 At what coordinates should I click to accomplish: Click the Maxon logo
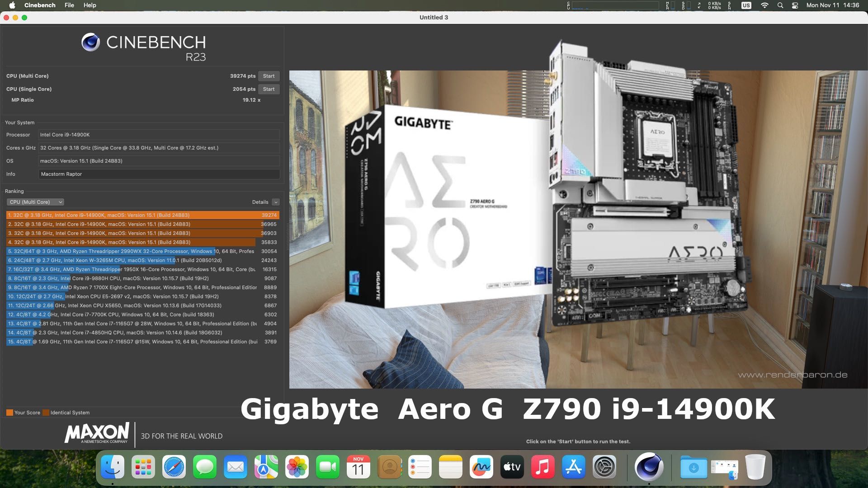click(x=97, y=433)
